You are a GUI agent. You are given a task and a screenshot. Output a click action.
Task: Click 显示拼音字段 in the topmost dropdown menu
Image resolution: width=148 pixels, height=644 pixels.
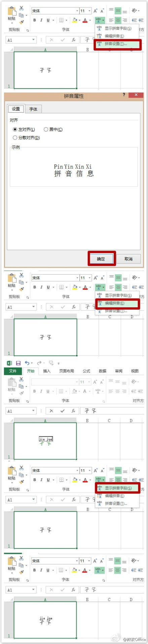tap(118, 28)
